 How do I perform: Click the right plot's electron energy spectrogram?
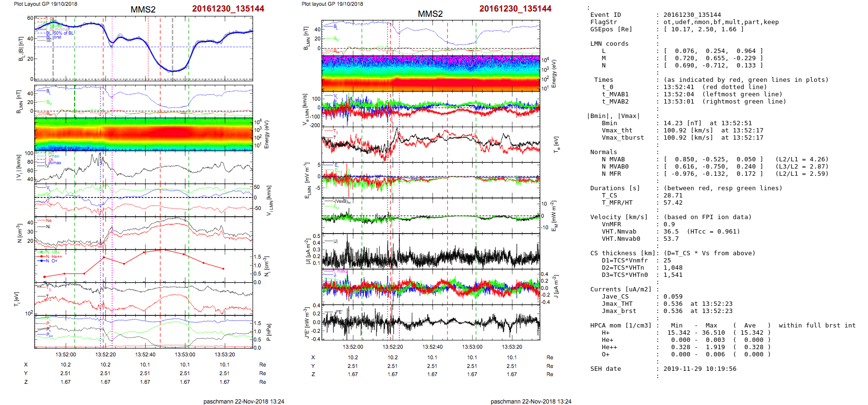[431, 73]
